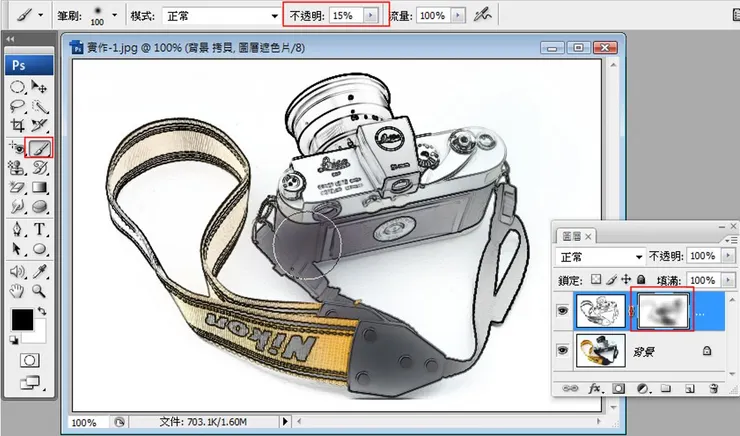Select the Slice tool

coord(40,126)
